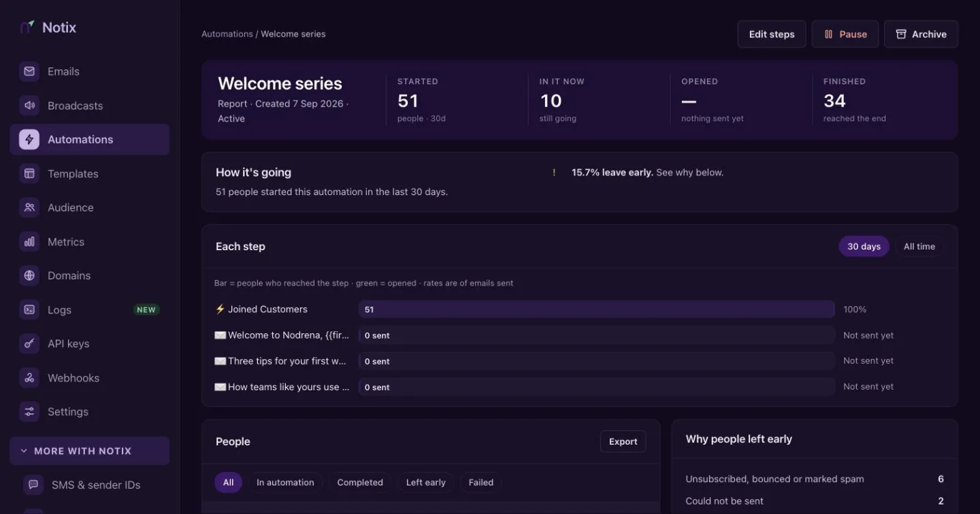Image resolution: width=980 pixels, height=514 pixels.
Task: Click the Welcome to Nodrena step bar
Action: coord(597,335)
